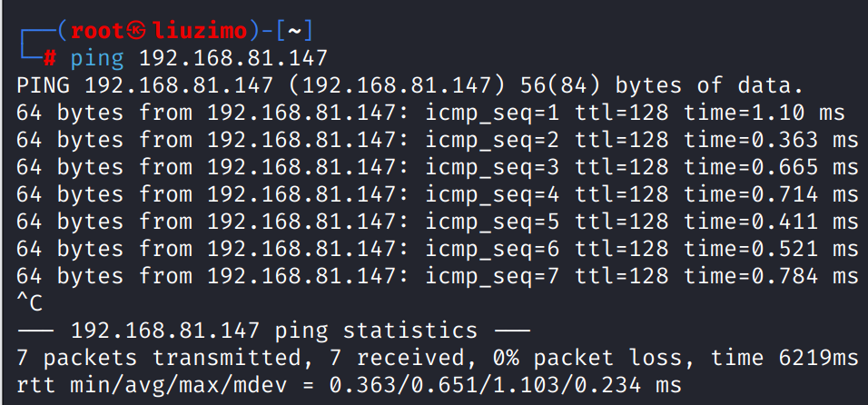Click the rtt min/avg/max/mdev line
868x405 pixels.
pos(349,385)
